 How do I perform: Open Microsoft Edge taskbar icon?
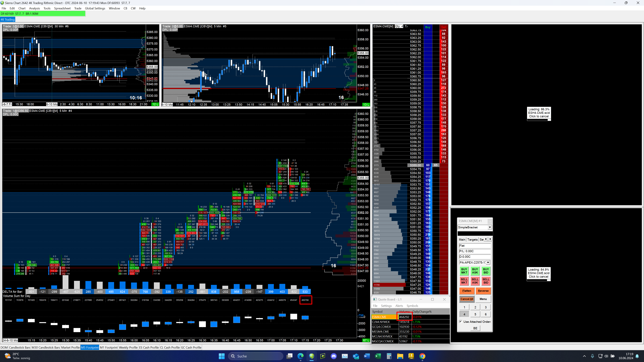click(301, 356)
